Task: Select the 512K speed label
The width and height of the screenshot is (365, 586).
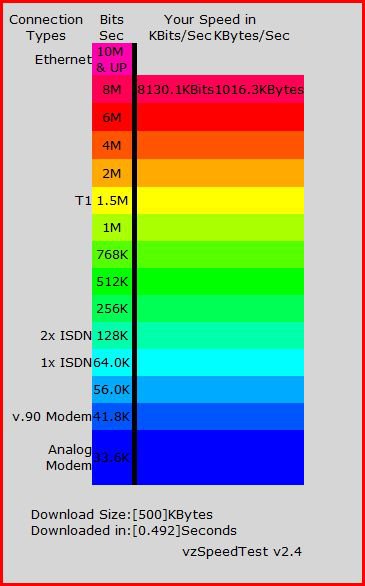Action: [x=112, y=282]
